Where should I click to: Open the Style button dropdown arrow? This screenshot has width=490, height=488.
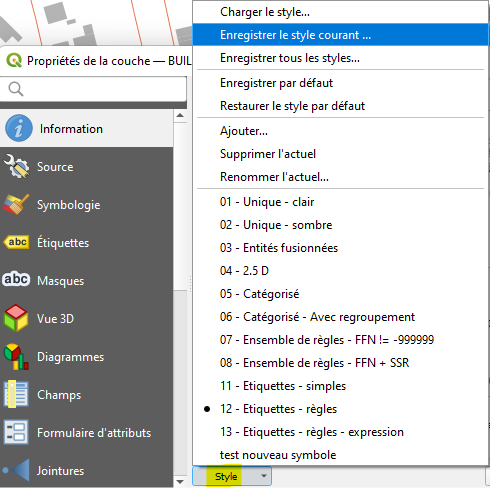tap(264, 476)
